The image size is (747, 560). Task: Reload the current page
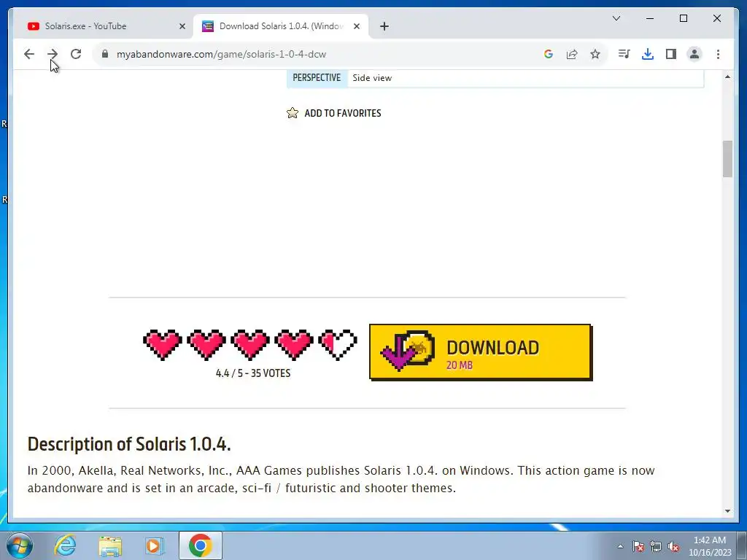coord(76,54)
